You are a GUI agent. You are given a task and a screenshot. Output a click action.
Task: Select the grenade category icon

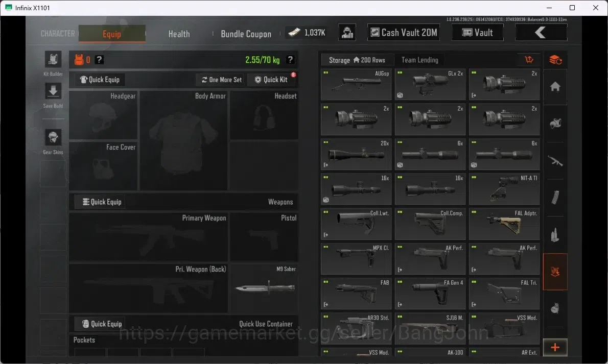click(555, 308)
